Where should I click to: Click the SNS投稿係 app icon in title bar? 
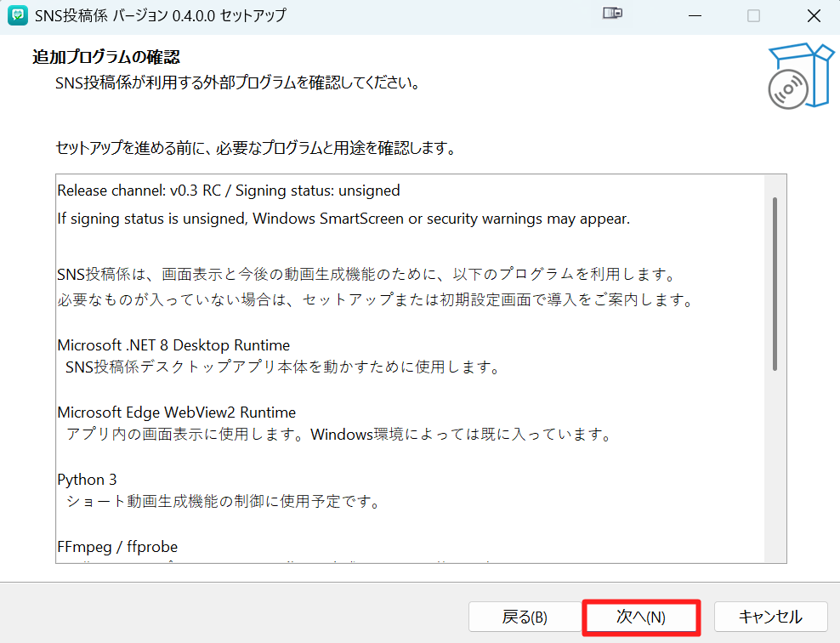click(x=18, y=15)
